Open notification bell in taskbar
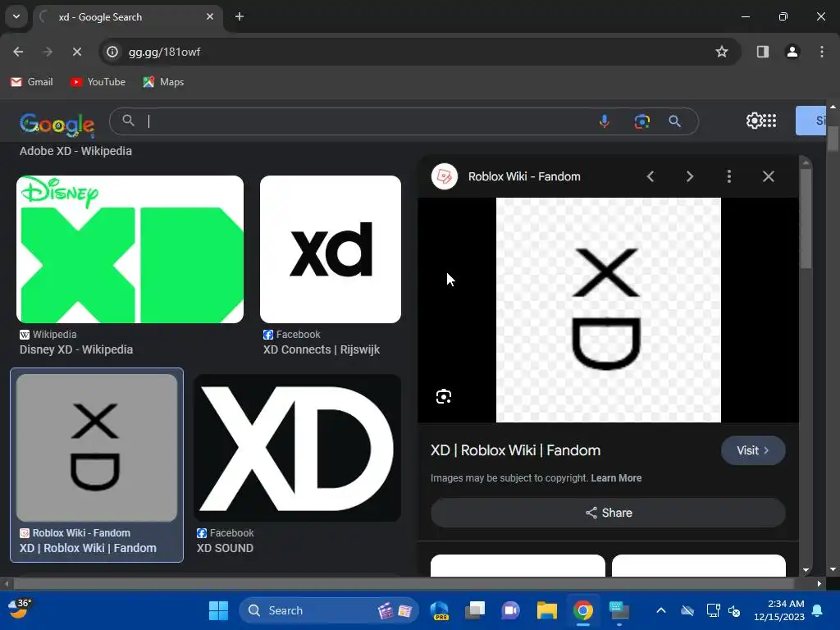Image resolution: width=840 pixels, height=630 pixels. pos(817,610)
